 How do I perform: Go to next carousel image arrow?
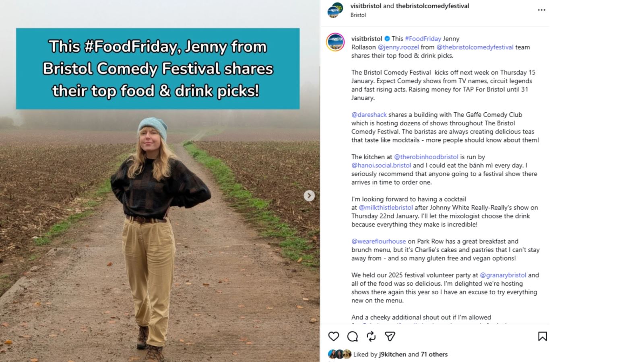tap(309, 196)
